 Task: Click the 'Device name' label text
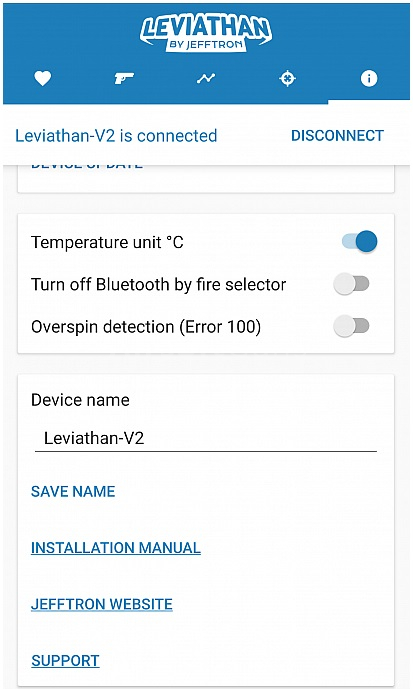(x=80, y=400)
